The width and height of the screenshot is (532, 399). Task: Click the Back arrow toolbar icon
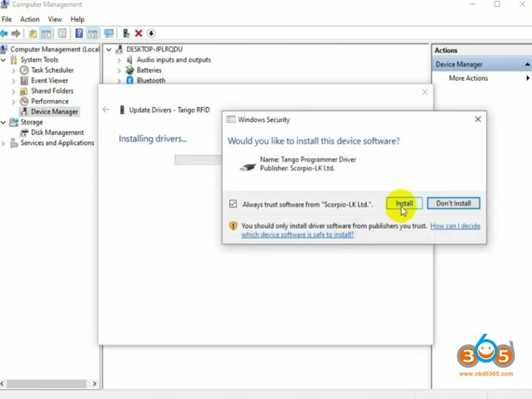click(x=4, y=33)
